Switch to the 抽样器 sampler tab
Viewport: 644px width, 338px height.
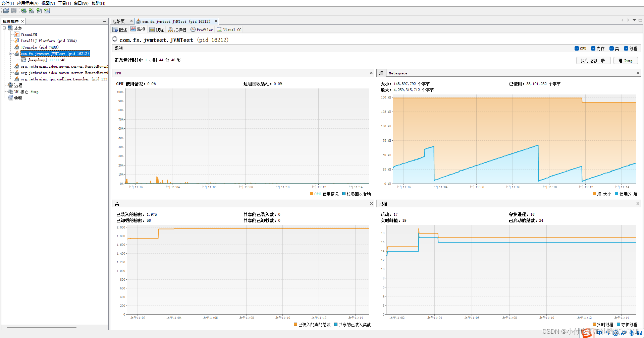(177, 30)
